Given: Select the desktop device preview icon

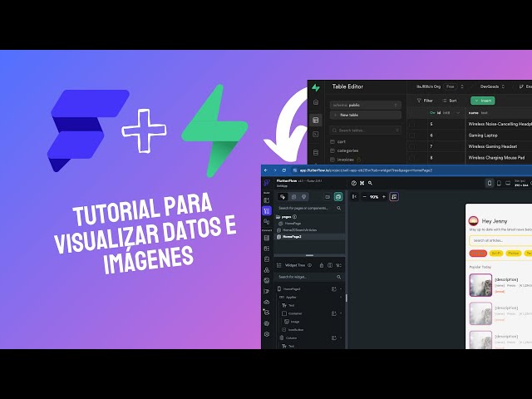Looking at the screenshot, I should (x=508, y=183).
